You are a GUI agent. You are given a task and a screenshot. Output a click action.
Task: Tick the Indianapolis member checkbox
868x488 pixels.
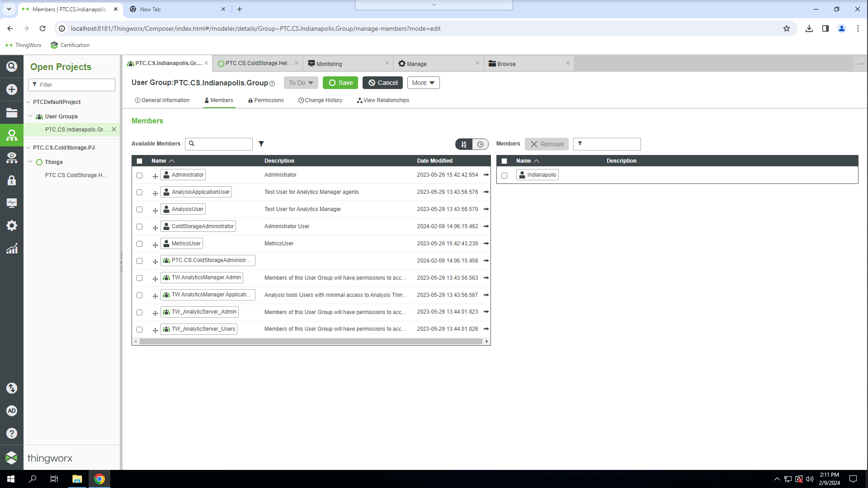click(504, 175)
